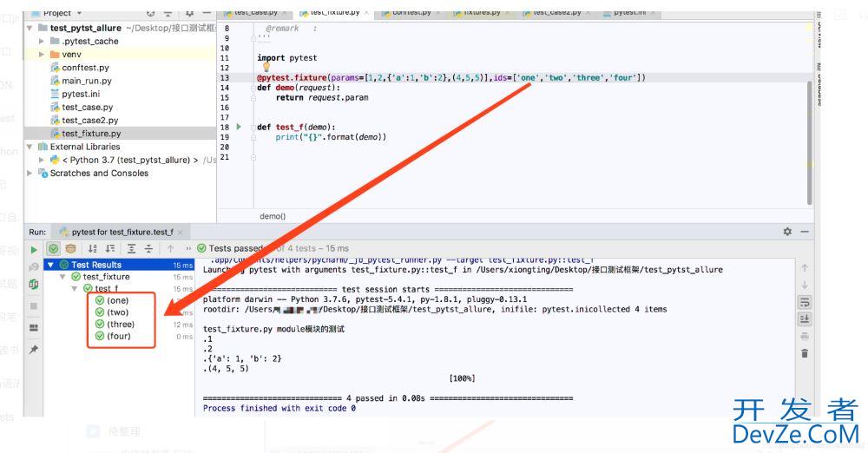Collapse all in Project panel header
Image resolution: width=868 pixels, height=453 pixels.
click(168, 13)
